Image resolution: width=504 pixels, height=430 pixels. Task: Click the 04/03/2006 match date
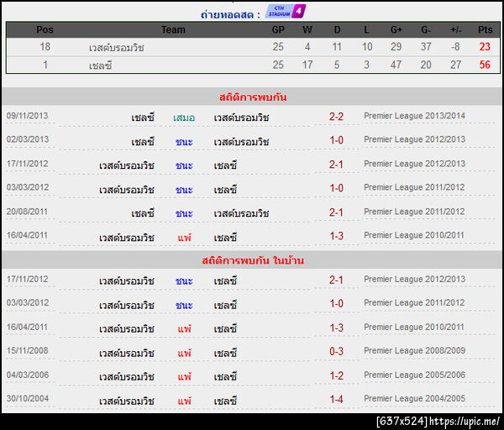28,375
